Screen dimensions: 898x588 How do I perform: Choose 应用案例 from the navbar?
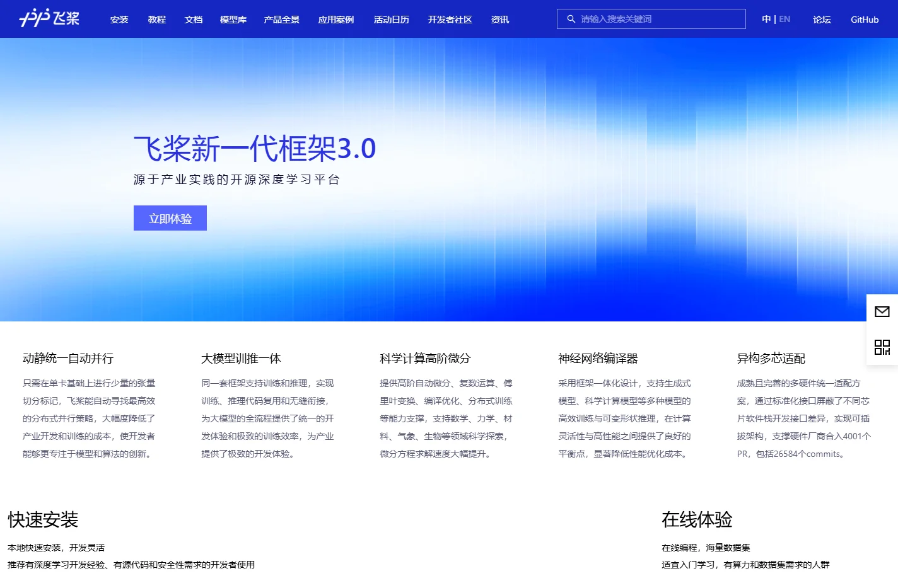[336, 20]
